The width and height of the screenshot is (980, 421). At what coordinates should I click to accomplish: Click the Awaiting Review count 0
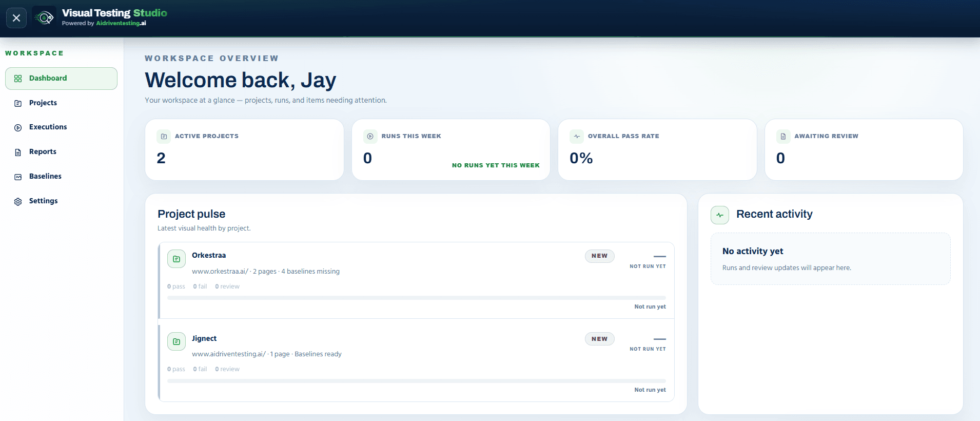tap(780, 158)
